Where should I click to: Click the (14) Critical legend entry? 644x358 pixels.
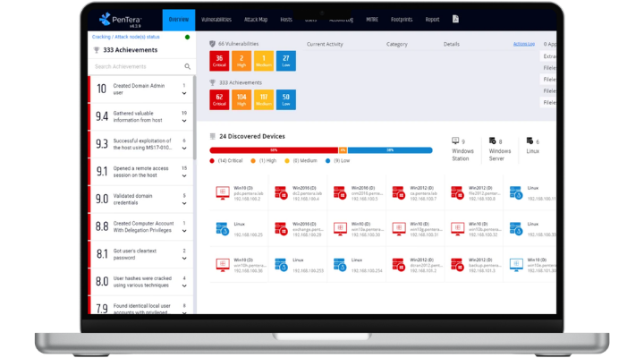226,161
